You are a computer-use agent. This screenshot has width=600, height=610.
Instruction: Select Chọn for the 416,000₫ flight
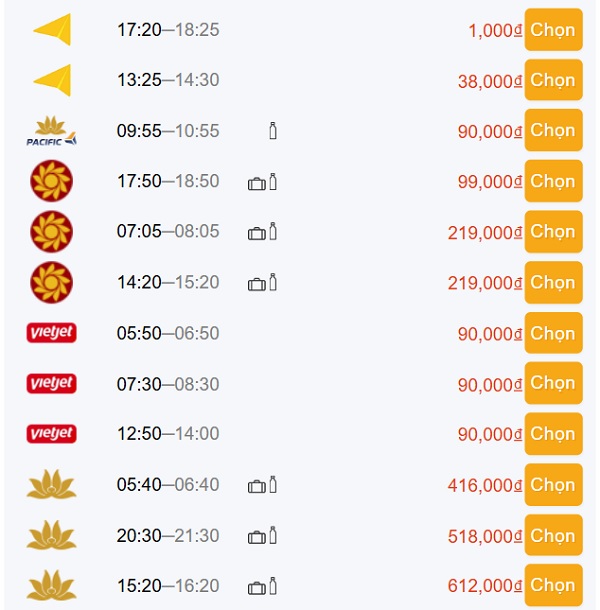[553, 485]
